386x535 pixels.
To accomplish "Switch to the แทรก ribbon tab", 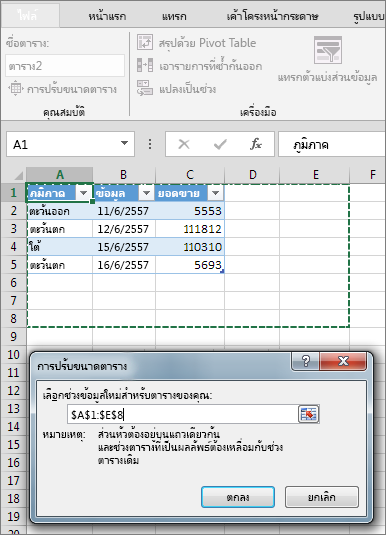I will click(x=174, y=16).
